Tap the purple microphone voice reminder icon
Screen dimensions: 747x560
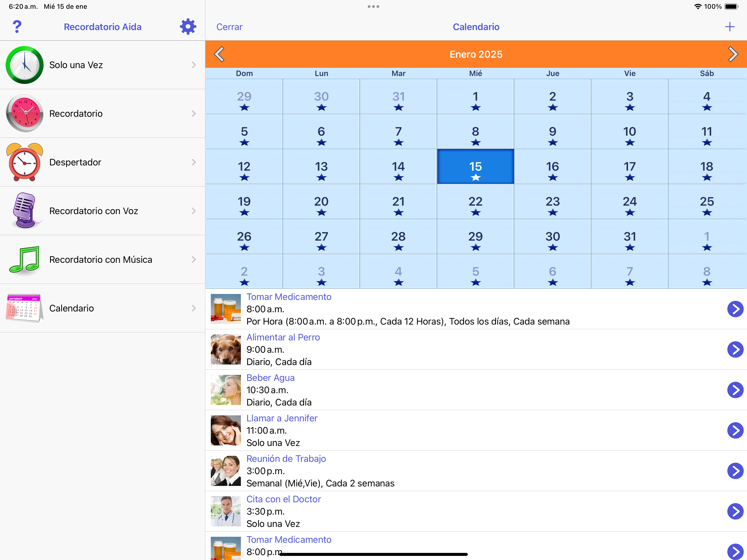24,211
